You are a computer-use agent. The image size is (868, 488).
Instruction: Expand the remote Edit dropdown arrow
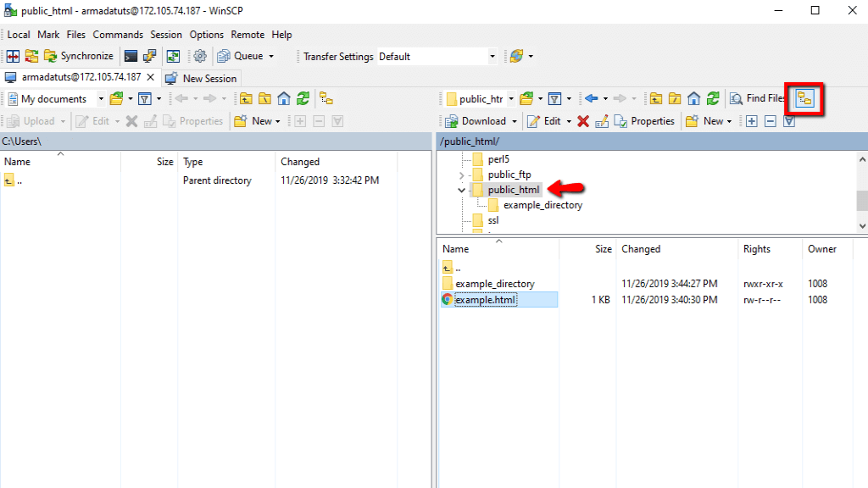click(x=569, y=121)
